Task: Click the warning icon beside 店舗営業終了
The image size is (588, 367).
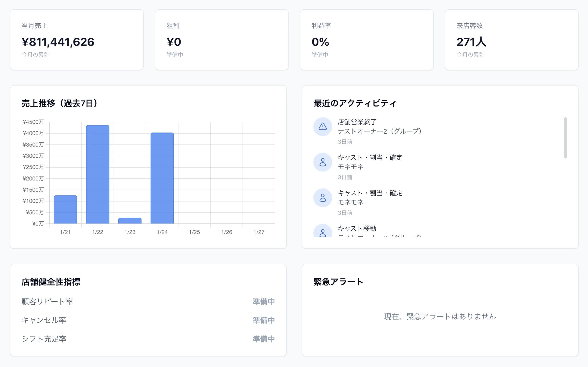Action: click(x=323, y=126)
